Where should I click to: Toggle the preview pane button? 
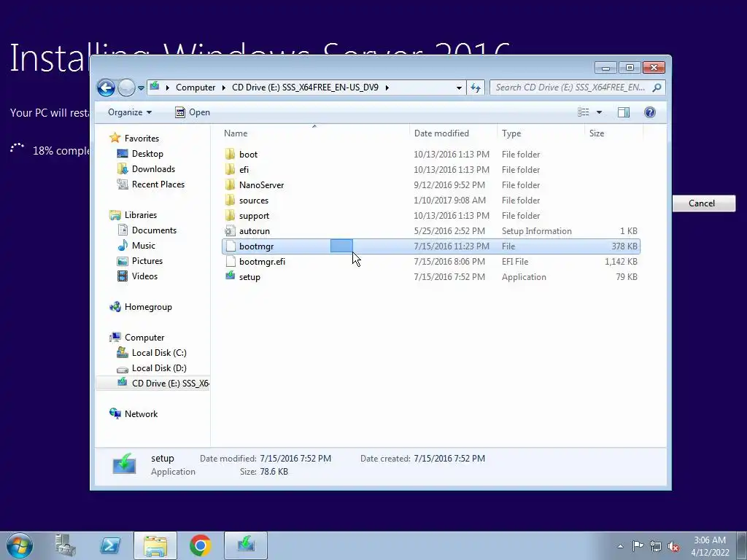click(x=623, y=112)
